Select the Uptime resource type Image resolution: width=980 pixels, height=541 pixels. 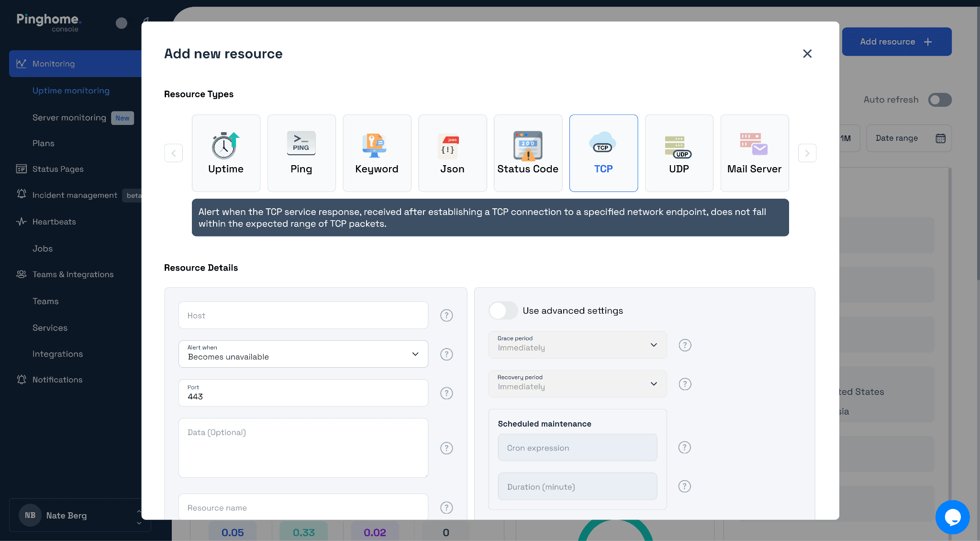click(x=226, y=153)
